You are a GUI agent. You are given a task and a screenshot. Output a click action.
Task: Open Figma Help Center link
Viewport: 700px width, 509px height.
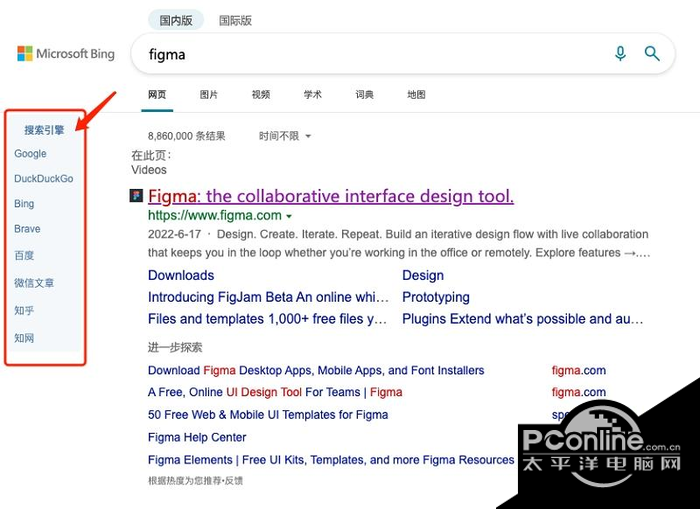197,438
